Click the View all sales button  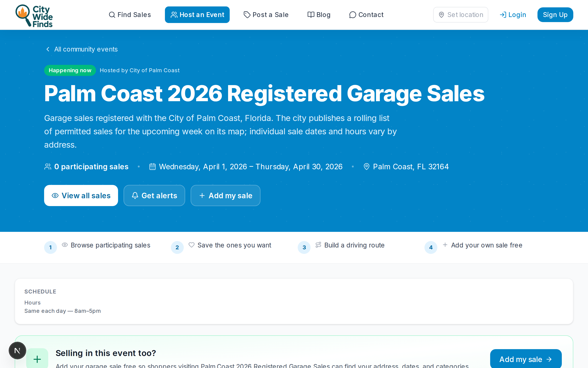coord(81,195)
